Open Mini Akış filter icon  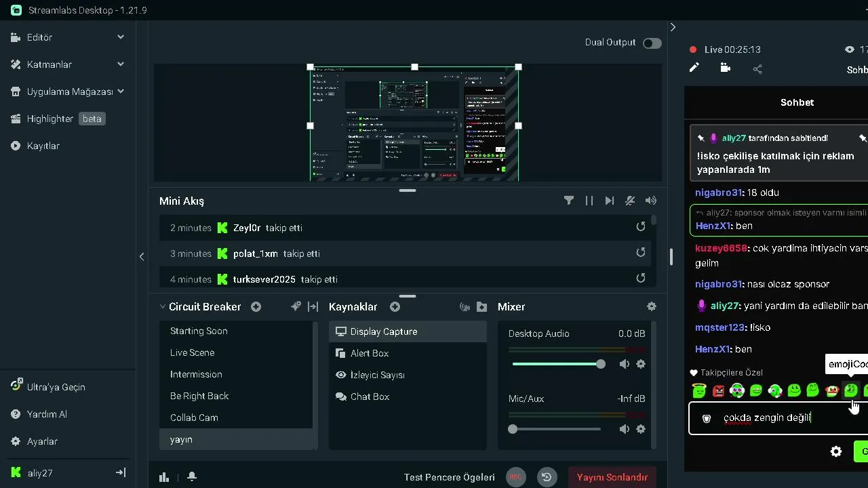(569, 201)
